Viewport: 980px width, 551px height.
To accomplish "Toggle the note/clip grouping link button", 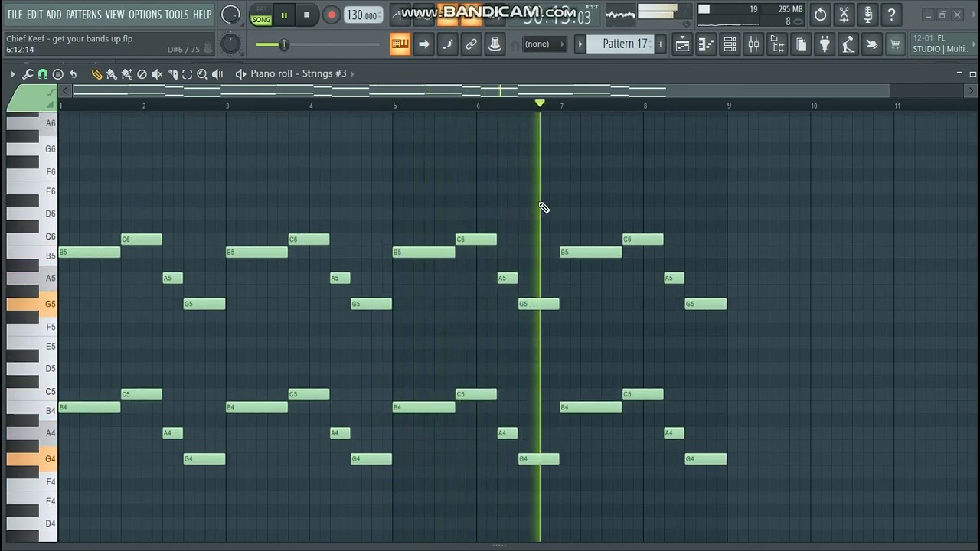I will pos(472,44).
